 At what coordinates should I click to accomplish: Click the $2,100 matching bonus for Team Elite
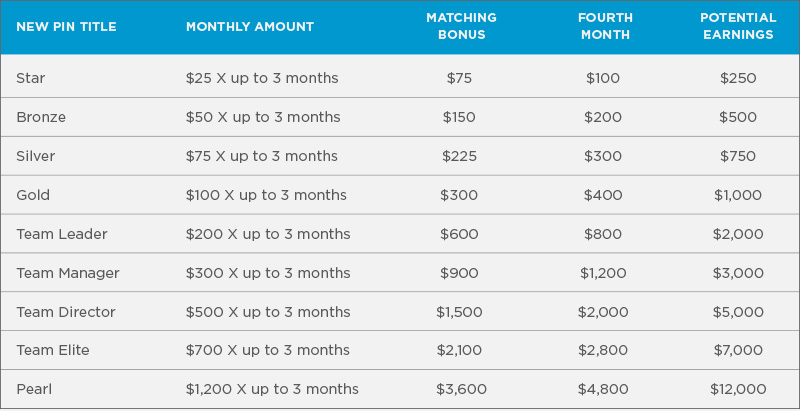[459, 350]
